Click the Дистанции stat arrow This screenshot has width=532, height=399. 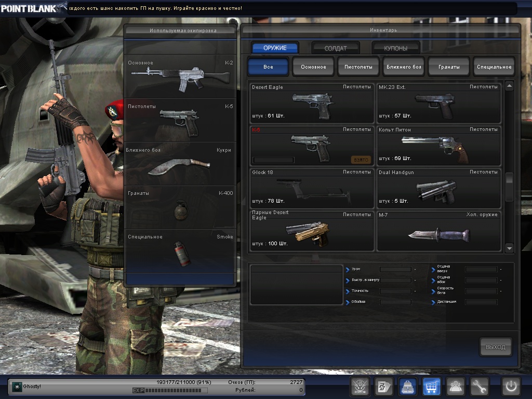433,302
